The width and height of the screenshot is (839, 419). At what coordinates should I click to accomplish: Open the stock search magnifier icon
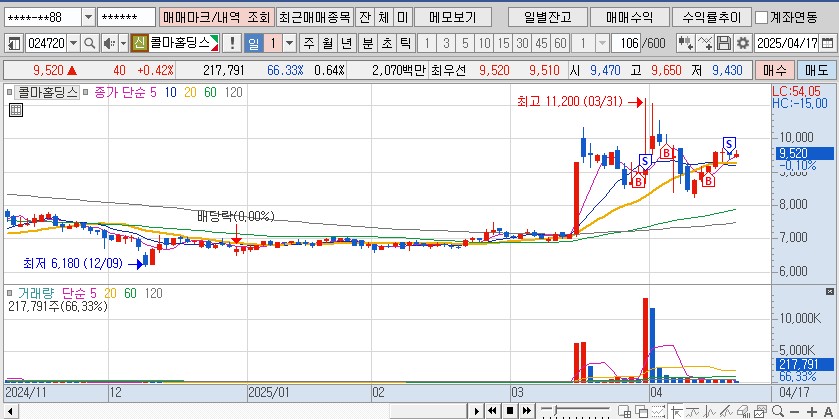[x=90, y=43]
